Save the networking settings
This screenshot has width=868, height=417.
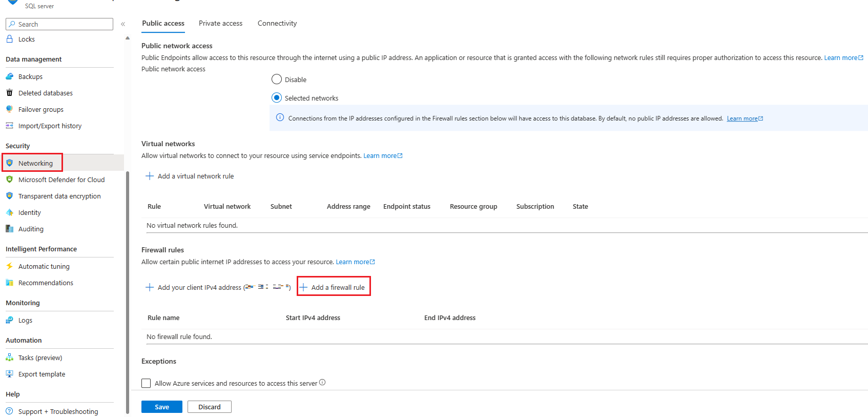click(x=162, y=407)
